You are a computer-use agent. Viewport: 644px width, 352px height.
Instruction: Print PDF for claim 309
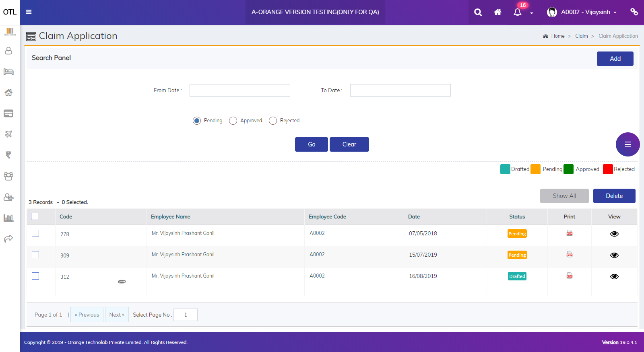click(570, 255)
